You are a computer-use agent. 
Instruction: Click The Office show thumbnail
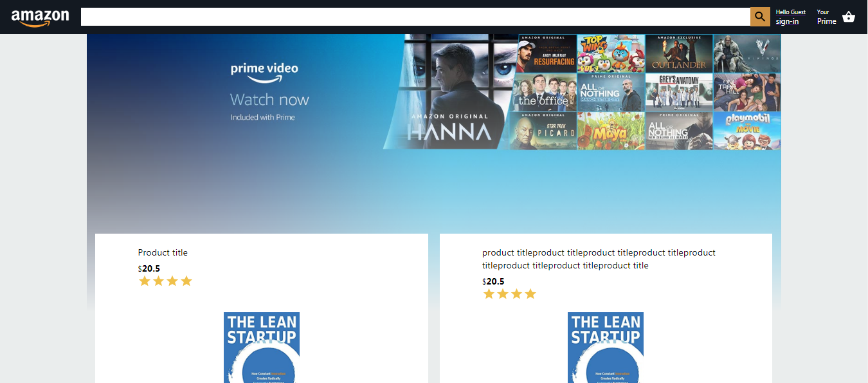click(543, 92)
